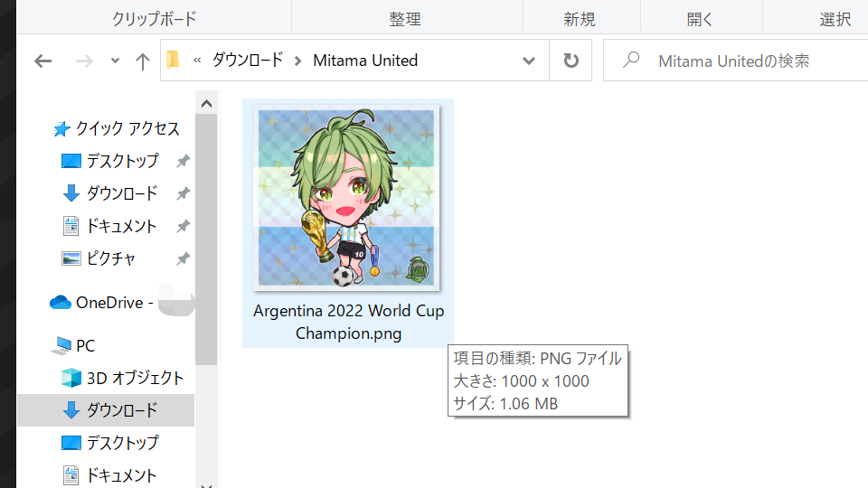
Task: Open 3D オブジェクト under PC
Action: [135, 379]
